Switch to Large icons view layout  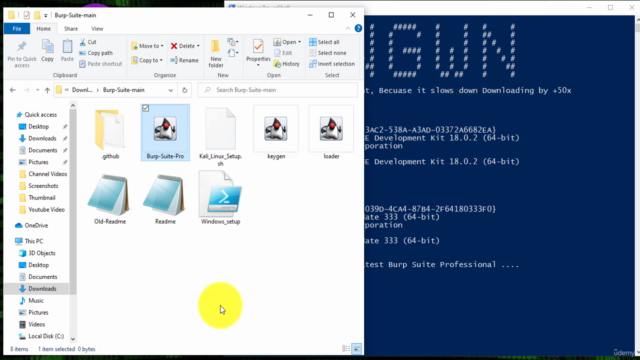pos(356,349)
